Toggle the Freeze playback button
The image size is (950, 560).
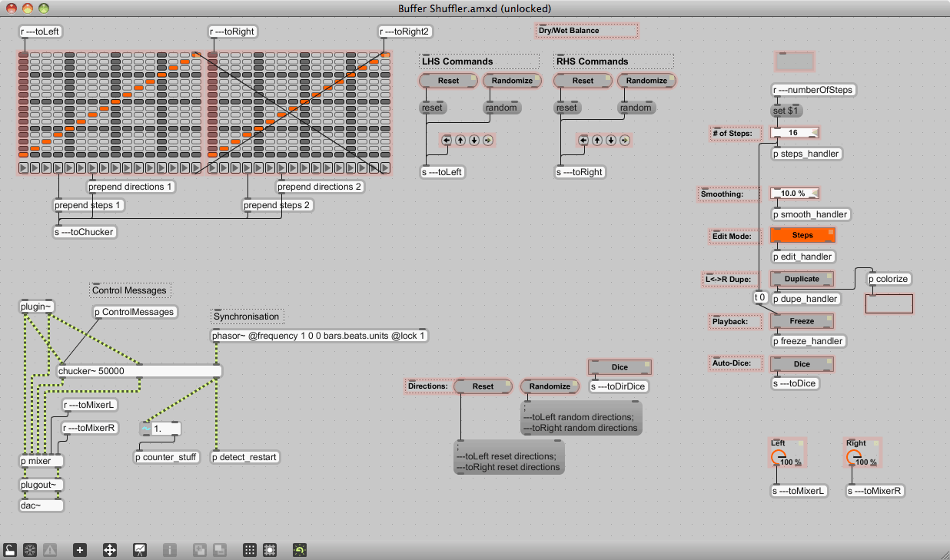click(x=802, y=321)
